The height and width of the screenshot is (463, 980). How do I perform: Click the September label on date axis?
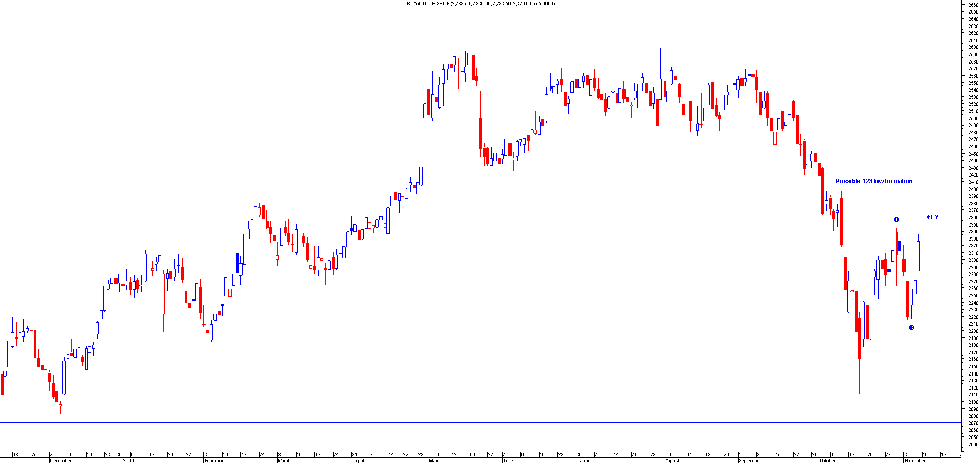click(x=750, y=460)
